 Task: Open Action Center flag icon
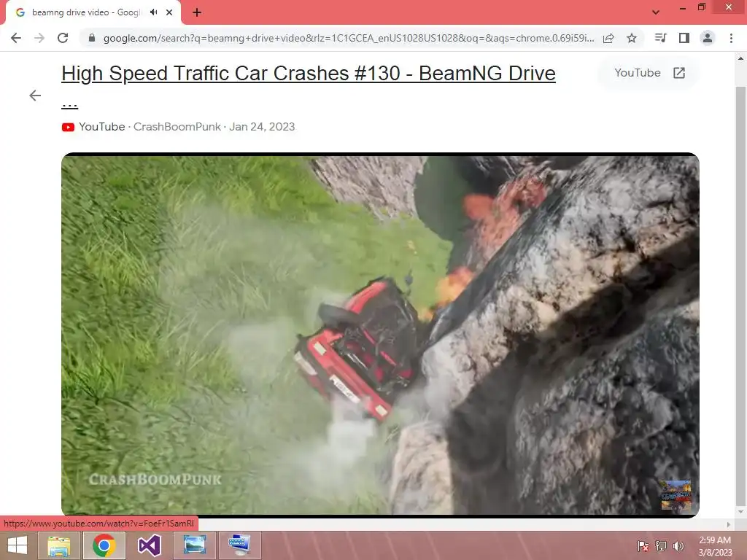click(643, 546)
